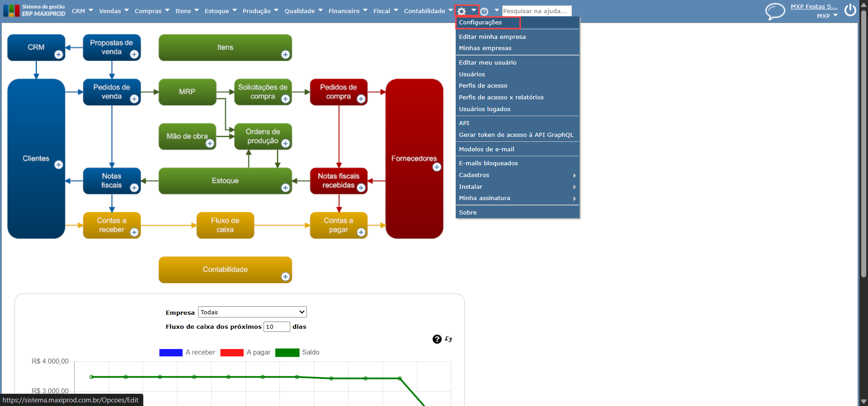The image size is (868, 406).
Task: Open the Empresa dropdown showing Todas
Action: [252, 312]
